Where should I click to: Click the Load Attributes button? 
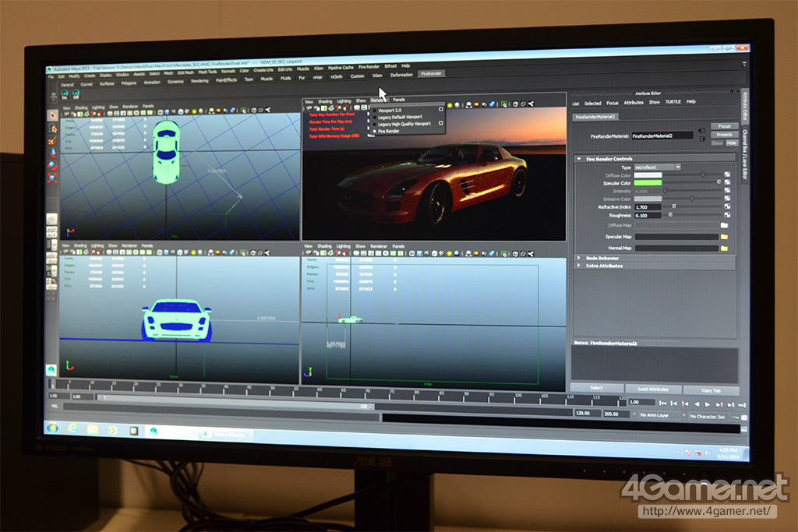click(653, 389)
